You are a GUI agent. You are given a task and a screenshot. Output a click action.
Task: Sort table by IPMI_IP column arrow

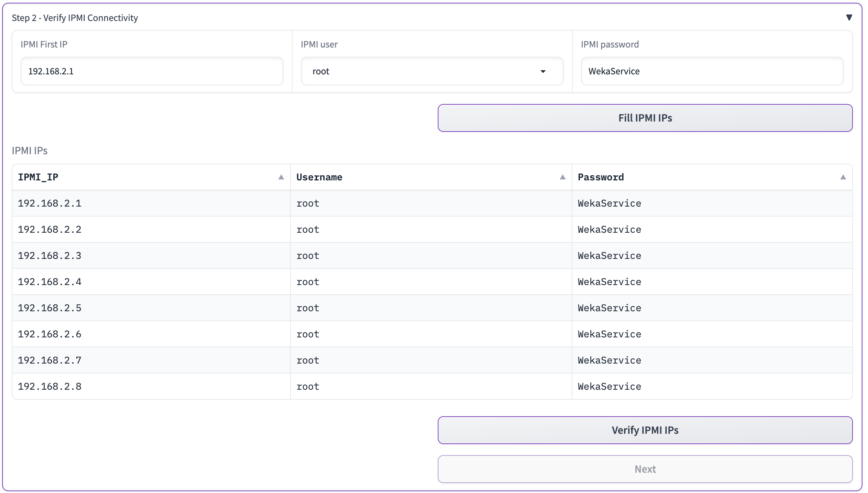[x=281, y=177]
